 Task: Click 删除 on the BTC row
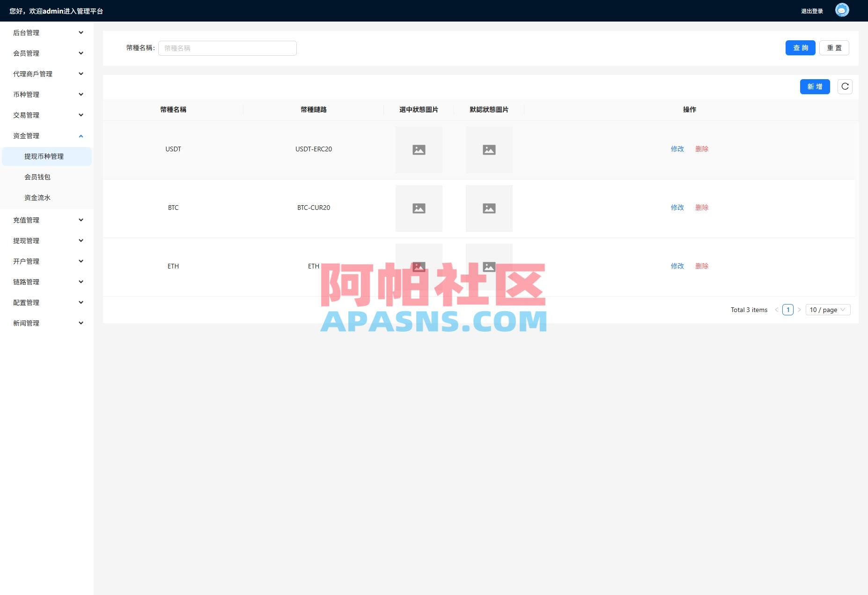tap(702, 208)
